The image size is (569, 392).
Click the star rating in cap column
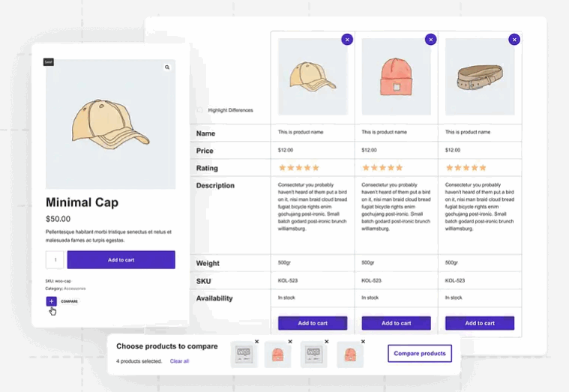(299, 168)
